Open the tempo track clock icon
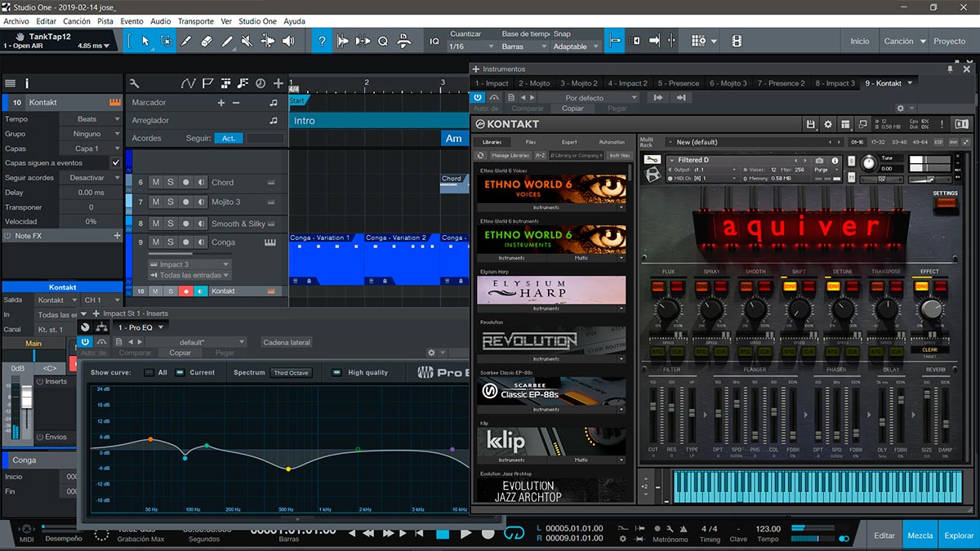The height and width of the screenshot is (551, 980). 260,83
